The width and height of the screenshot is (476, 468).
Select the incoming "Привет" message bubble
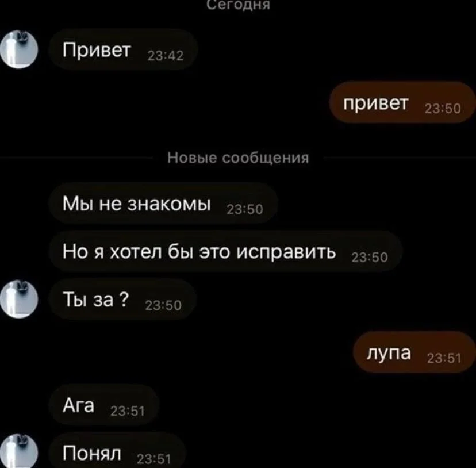[123, 49]
